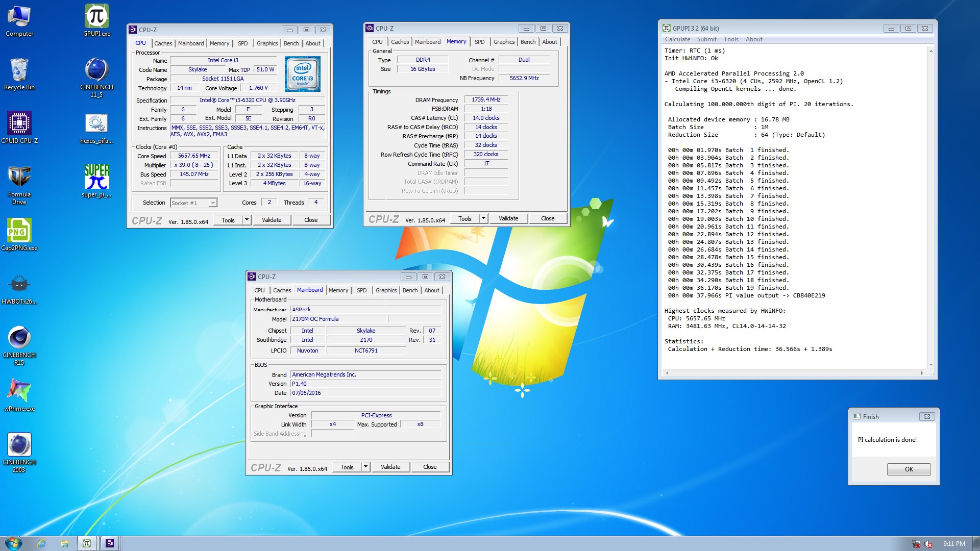Click the DRAM Frequency 1739.4 MHz field

click(486, 100)
